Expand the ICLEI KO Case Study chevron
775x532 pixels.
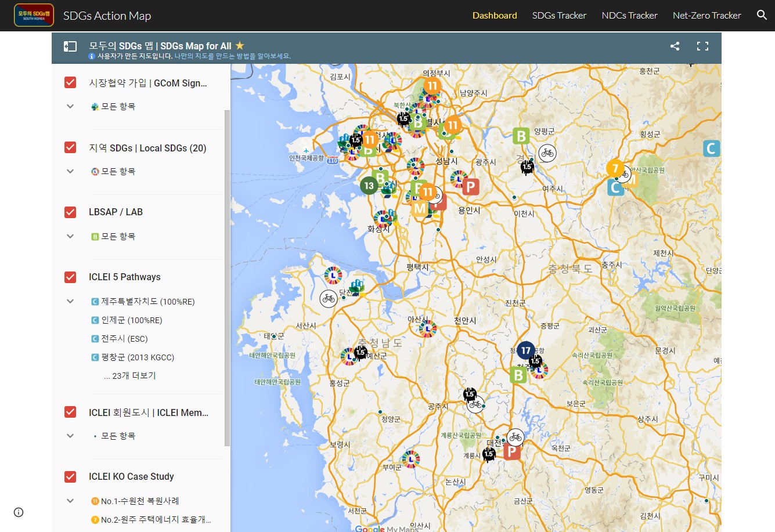70,501
